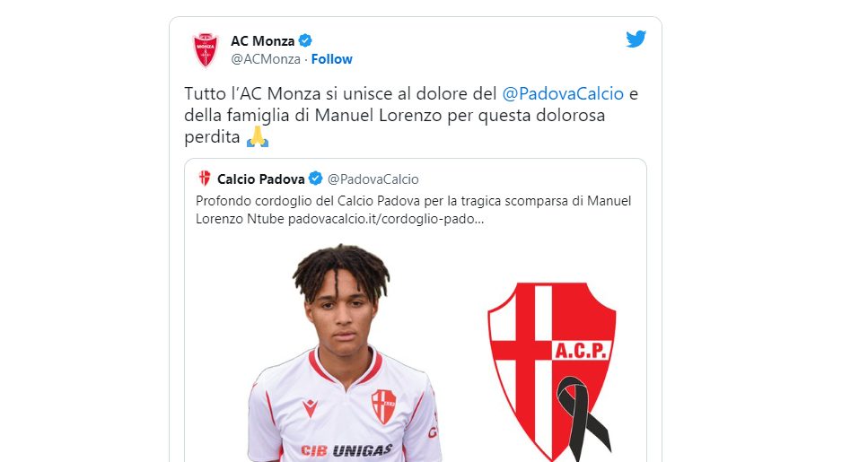Click the Twitter bird logo icon
Image resolution: width=868 pixels, height=462 pixels.
pyautogui.click(x=636, y=39)
